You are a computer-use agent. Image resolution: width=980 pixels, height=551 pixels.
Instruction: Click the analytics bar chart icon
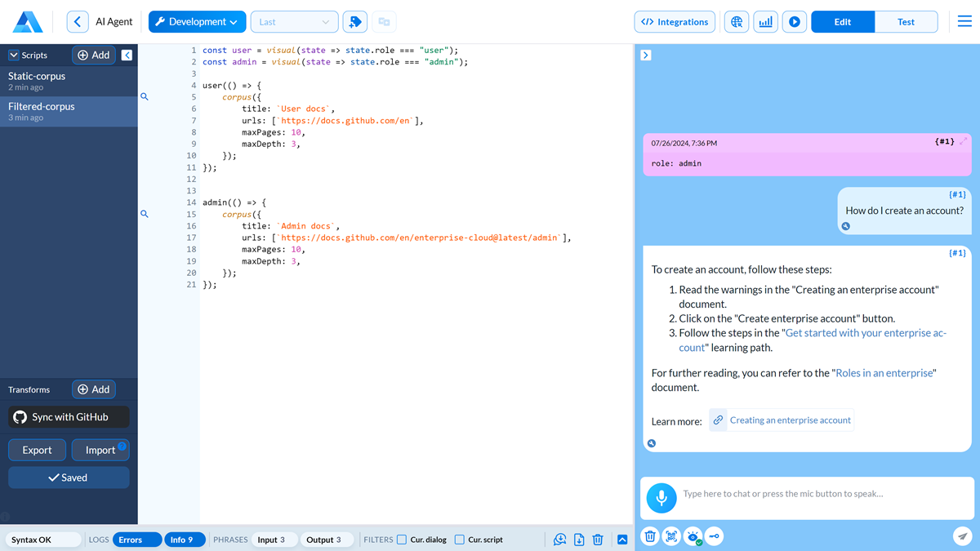(x=765, y=22)
